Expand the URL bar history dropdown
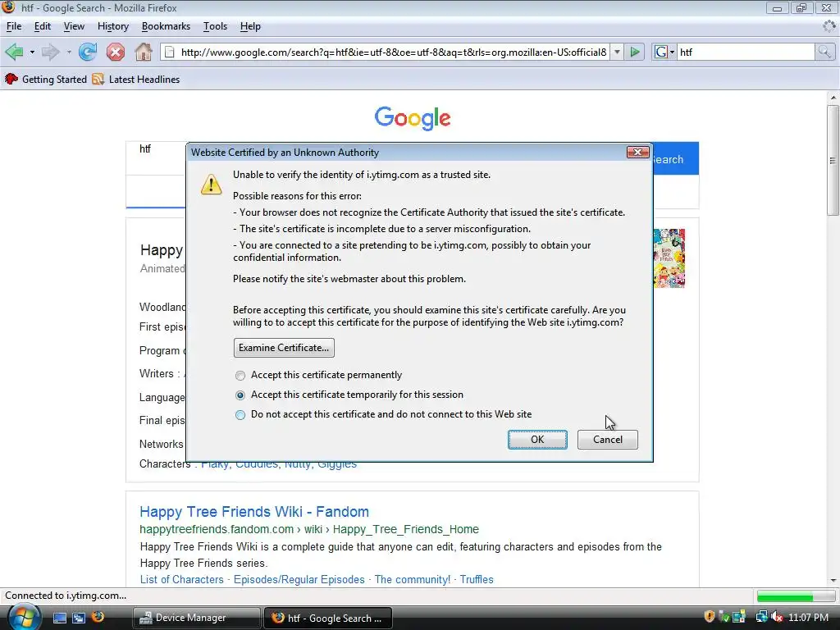The width and height of the screenshot is (840, 630). coord(617,52)
